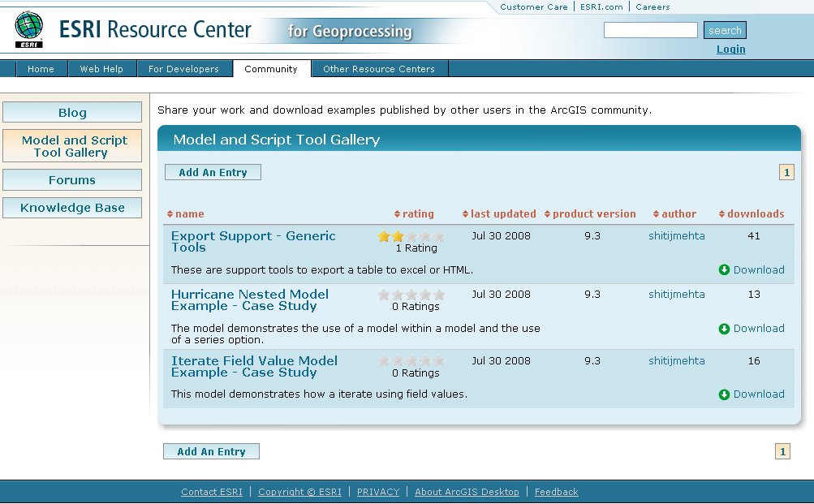The height and width of the screenshot is (504, 814).
Task: Open the For Developers tab
Action: tap(183, 68)
